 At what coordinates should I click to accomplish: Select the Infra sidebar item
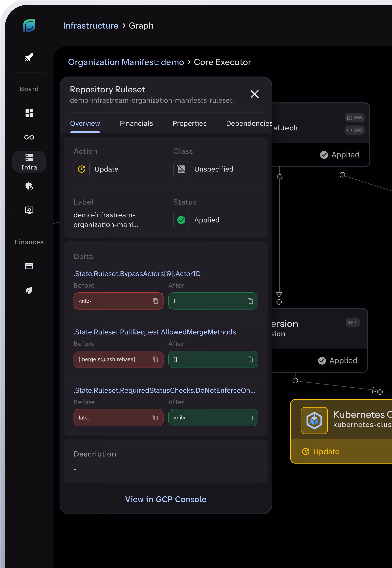[29, 162]
